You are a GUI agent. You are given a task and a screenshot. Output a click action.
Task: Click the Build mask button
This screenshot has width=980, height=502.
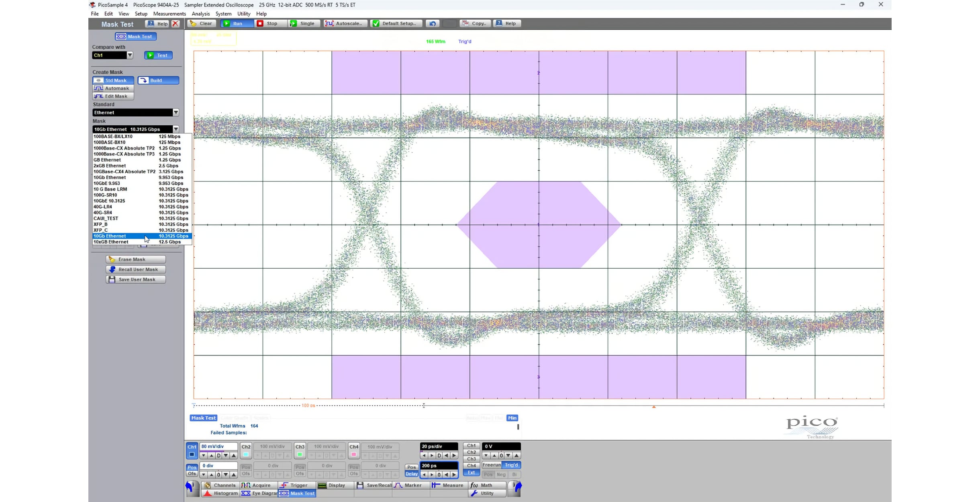point(158,80)
